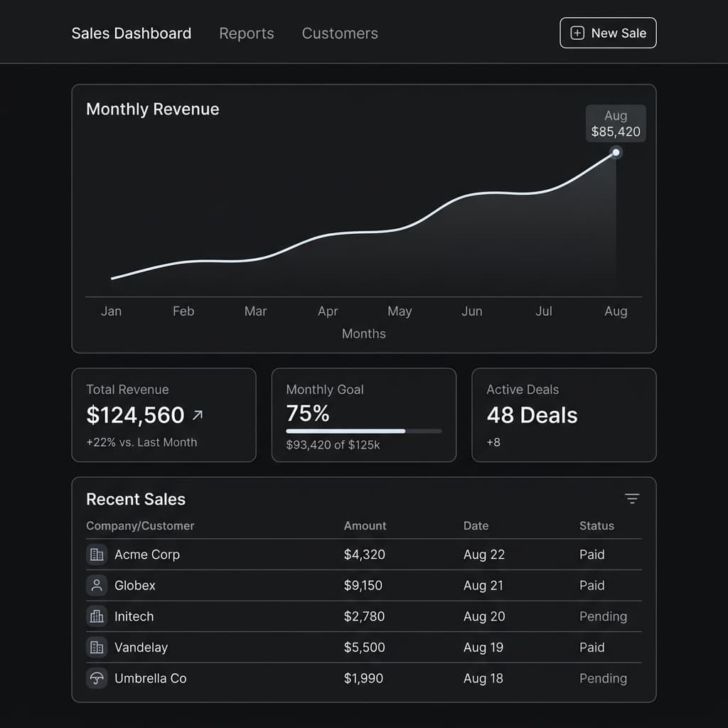This screenshot has height=728, width=728.
Task: Sort by the Amount column header
Action: click(365, 525)
